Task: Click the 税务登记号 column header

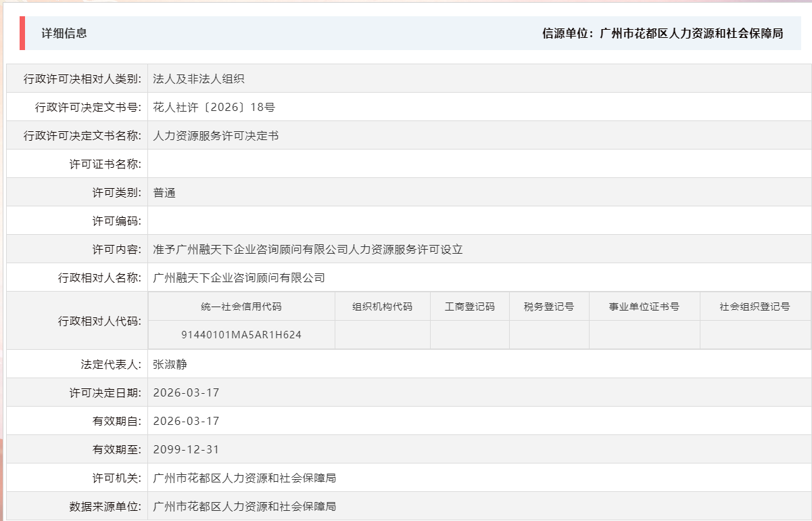Action: click(549, 306)
